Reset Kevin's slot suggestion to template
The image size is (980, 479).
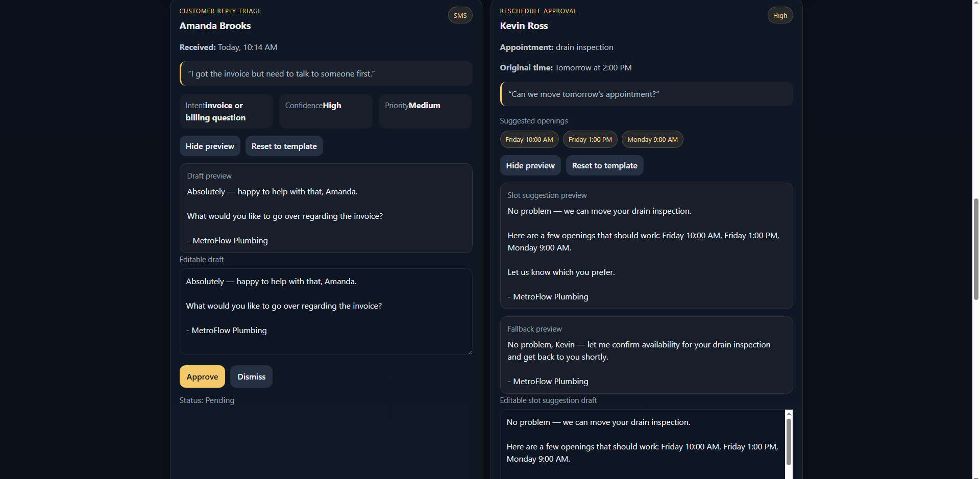604,165
